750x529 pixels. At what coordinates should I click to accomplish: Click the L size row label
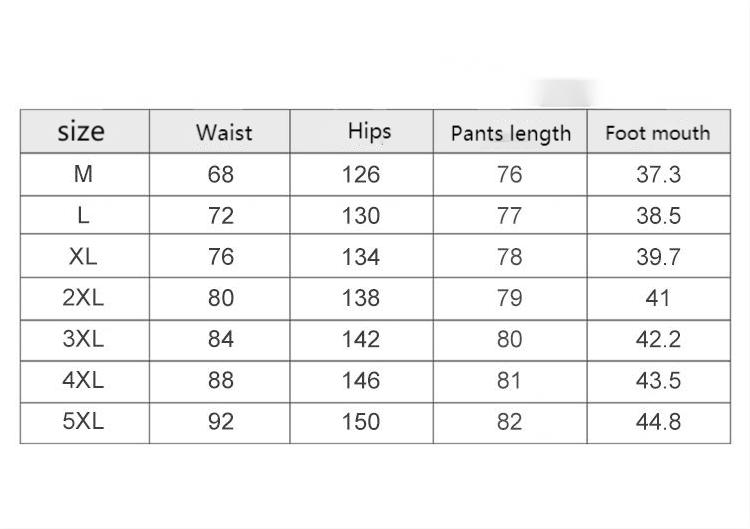click(x=83, y=215)
